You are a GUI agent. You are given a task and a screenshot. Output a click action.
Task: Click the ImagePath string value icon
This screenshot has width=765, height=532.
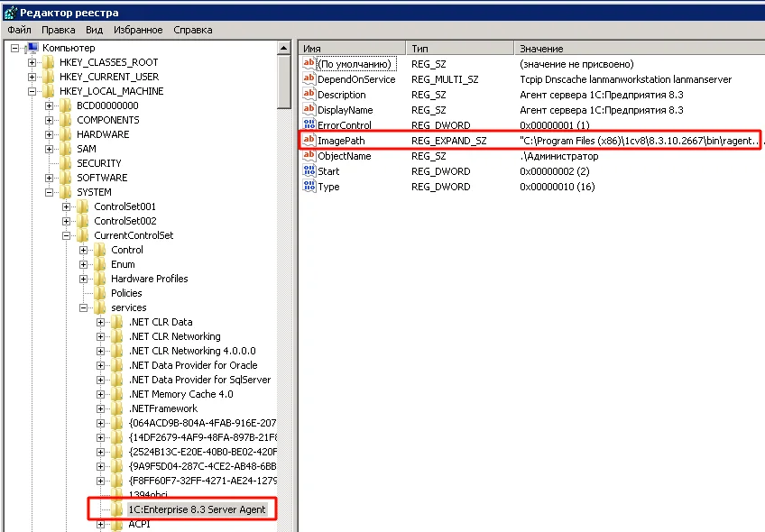[x=309, y=141]
